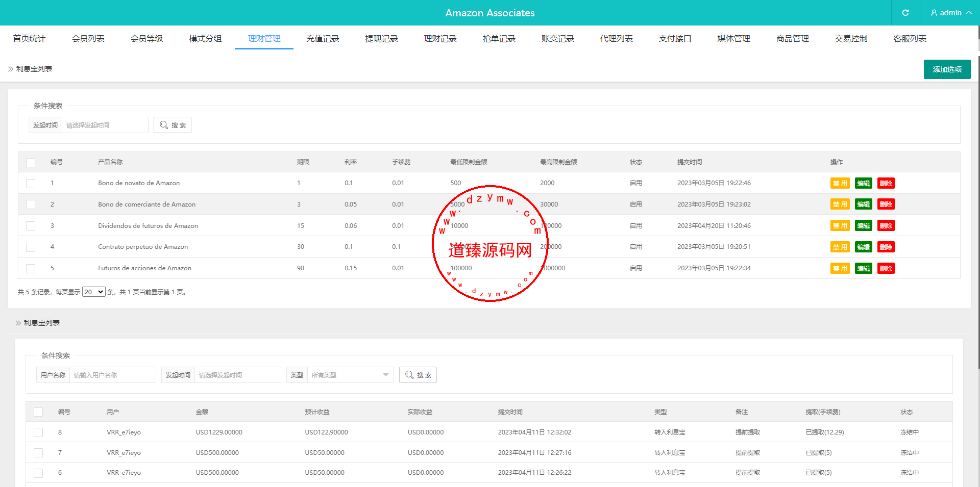980x487 pixels.
Task: Open the 充值记录 tab
Action: (x=323, y=39)
